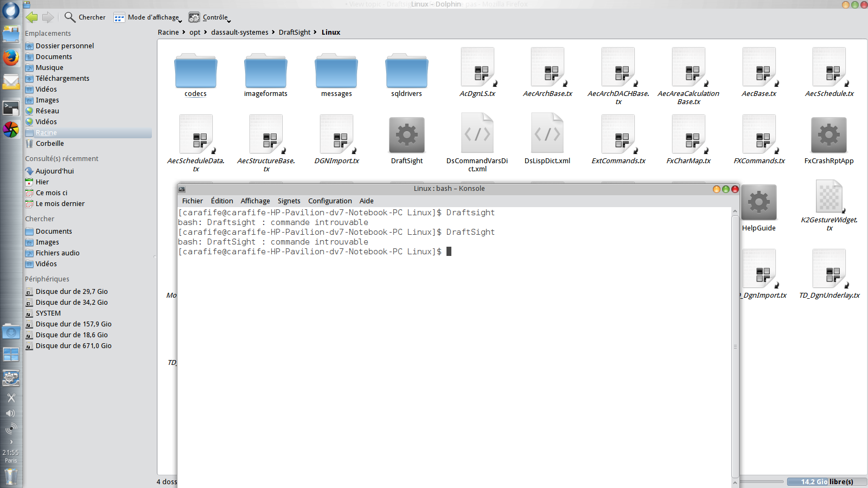Select the K2GestureWidget.tx file icon
Screen dimensions: 868x488
point(829,197)
